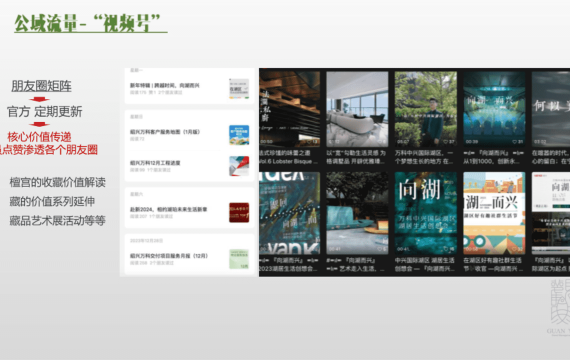This screenshot has height=360, width=570.
Task: Play the video of man in garden
Action: pyautogui.click(x=426, y=109)
